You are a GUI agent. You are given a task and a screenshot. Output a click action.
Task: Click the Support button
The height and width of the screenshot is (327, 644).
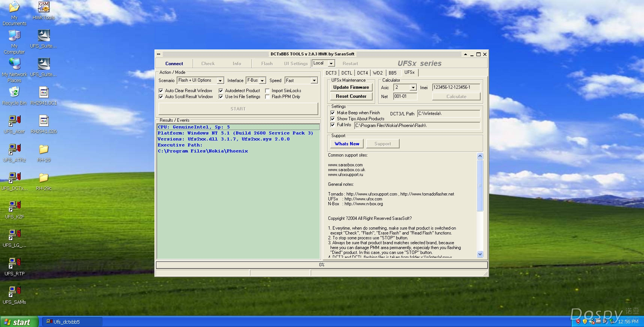click(382, 144)
